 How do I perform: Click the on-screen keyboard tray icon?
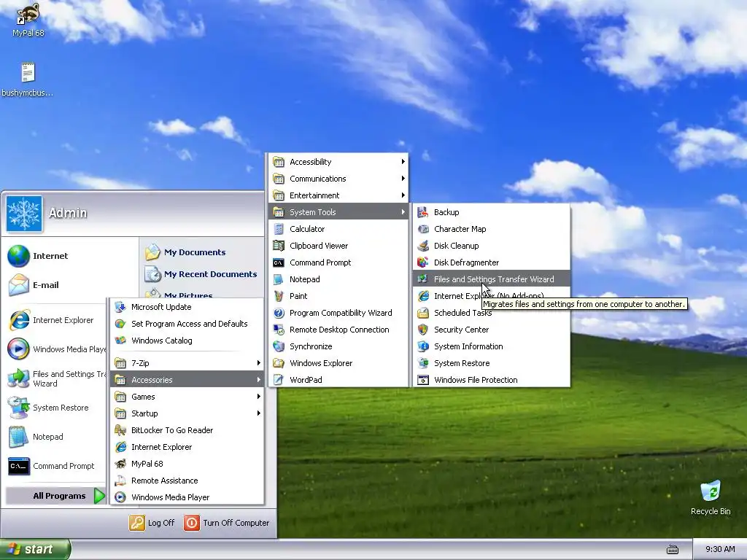(x=672, y=550)
